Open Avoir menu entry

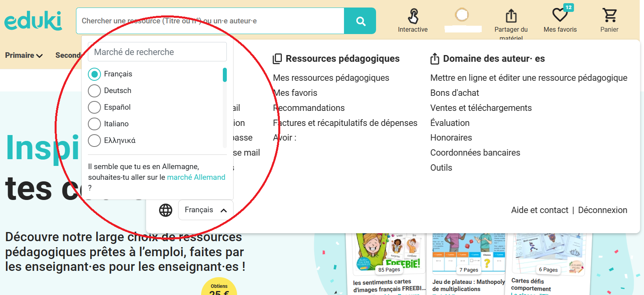(x=285, y=138)
